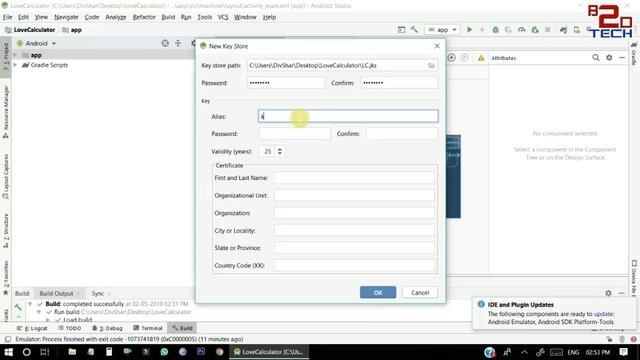640x360 pixels.
Task: Click the Cortana circle icon on taskbar
Action: (27, 352)
